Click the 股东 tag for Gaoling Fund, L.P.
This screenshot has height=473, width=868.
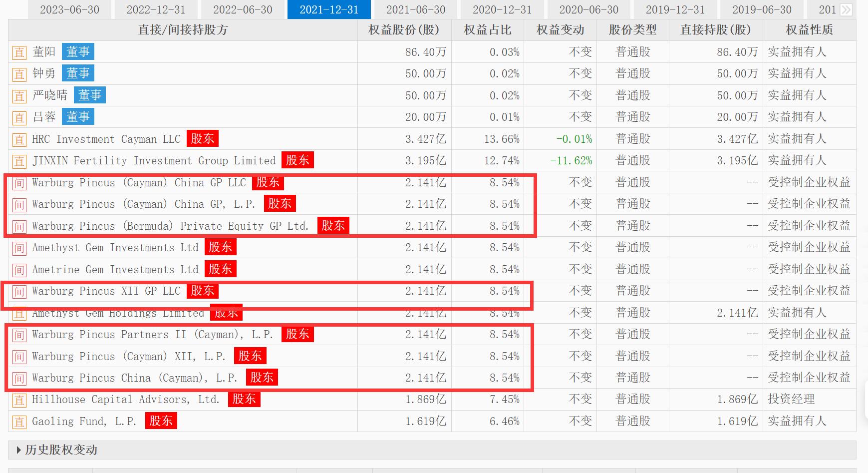tap(161, 421)
